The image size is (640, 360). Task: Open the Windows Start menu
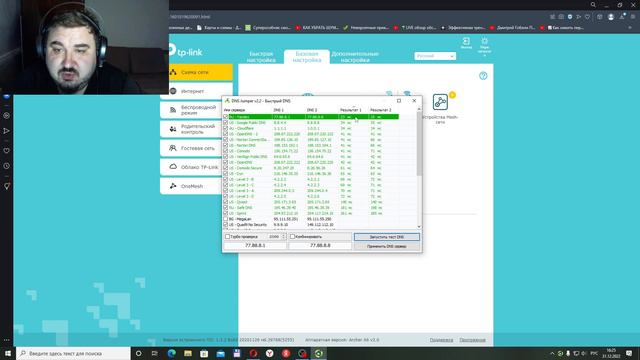click(8, 353)
